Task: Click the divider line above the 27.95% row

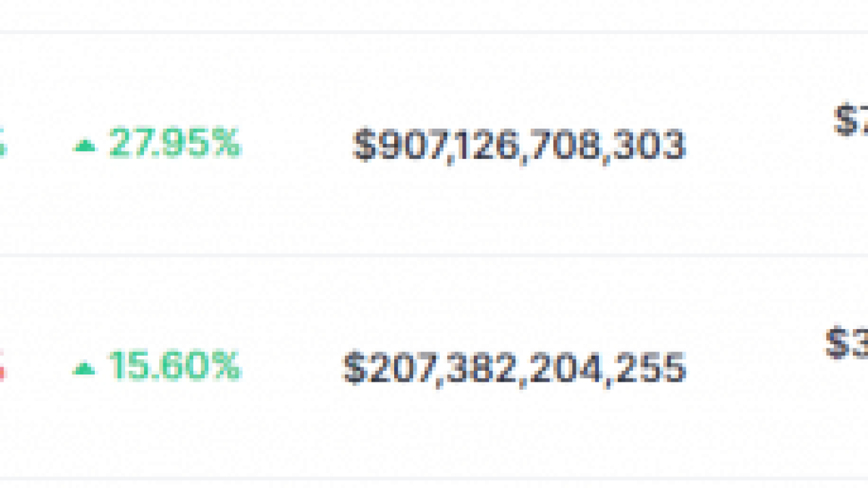Action: (x=434, y=32)
